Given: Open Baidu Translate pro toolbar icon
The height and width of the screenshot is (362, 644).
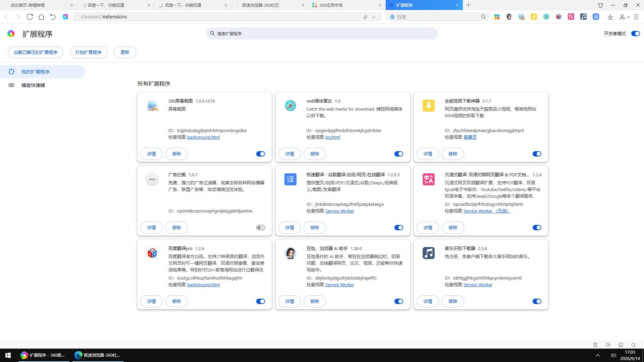Looking at the screenshot, I should click(x=558, y=17).
